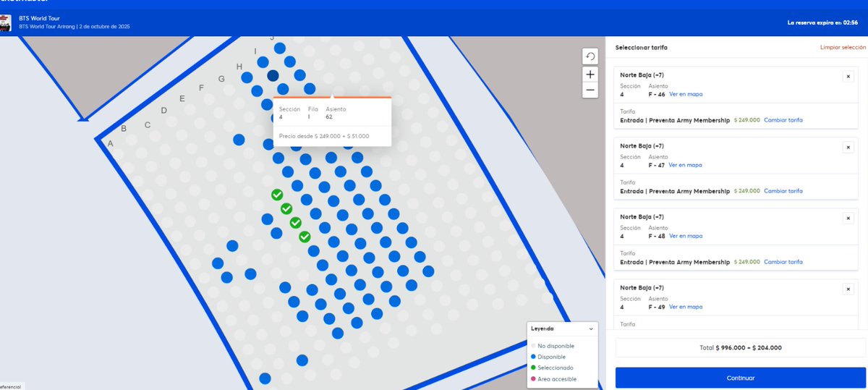Click the row label 'H' on the map
Viewport: 868px width, 390px height.
click(239, 67)
